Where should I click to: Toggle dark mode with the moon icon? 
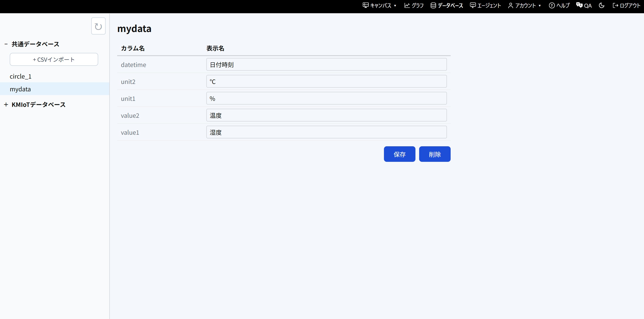[x=602, y=5]
